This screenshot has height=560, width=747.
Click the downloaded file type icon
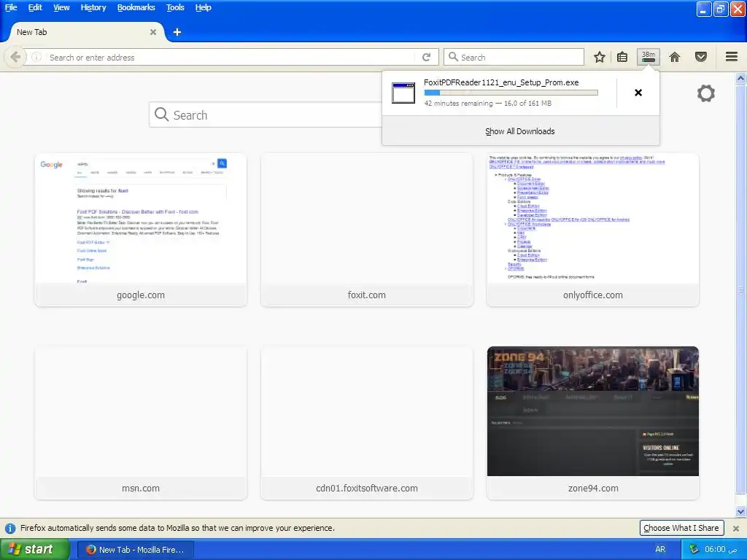(403, 93)
